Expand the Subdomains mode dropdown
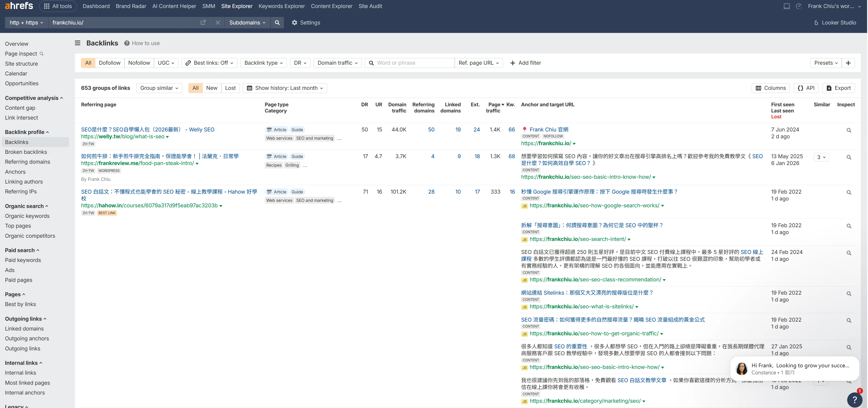This screenshot has width=868, height=408. point(247,23)
